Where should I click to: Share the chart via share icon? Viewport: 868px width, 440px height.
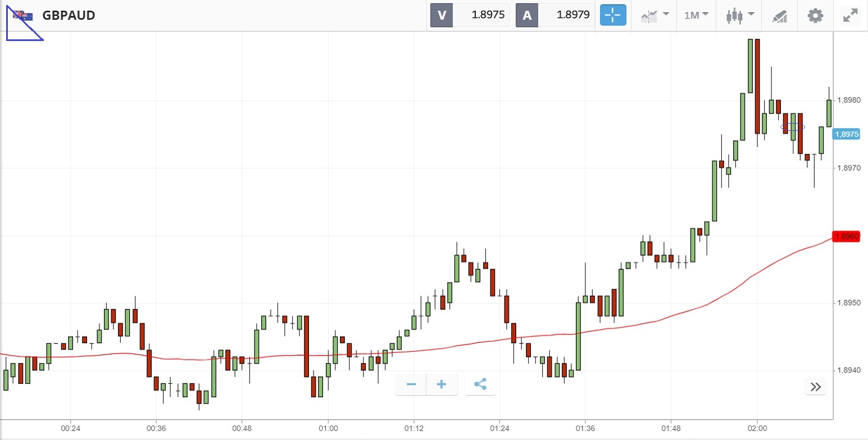[x=480, y=384]
